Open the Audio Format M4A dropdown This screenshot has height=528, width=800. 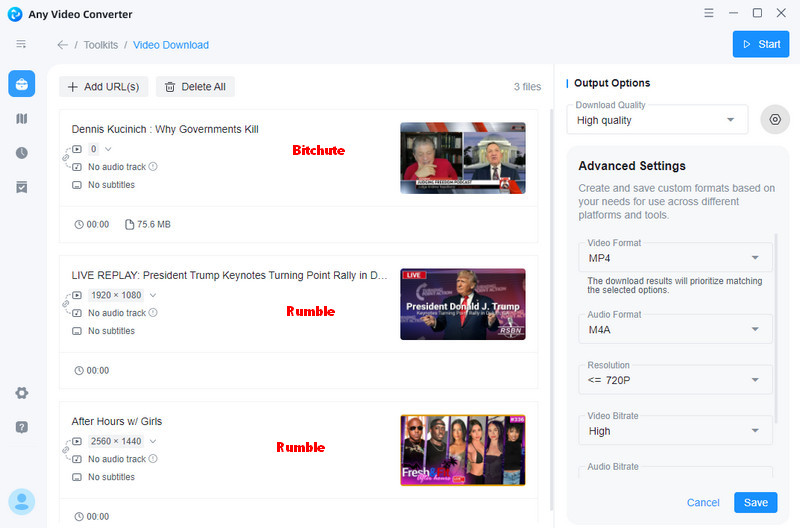coord(675,330)
